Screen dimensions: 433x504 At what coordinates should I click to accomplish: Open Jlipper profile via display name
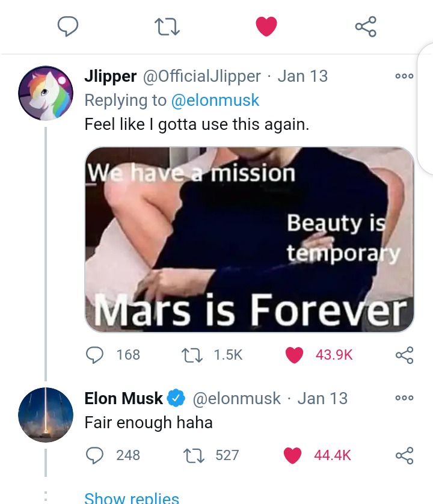pos(110,76)
